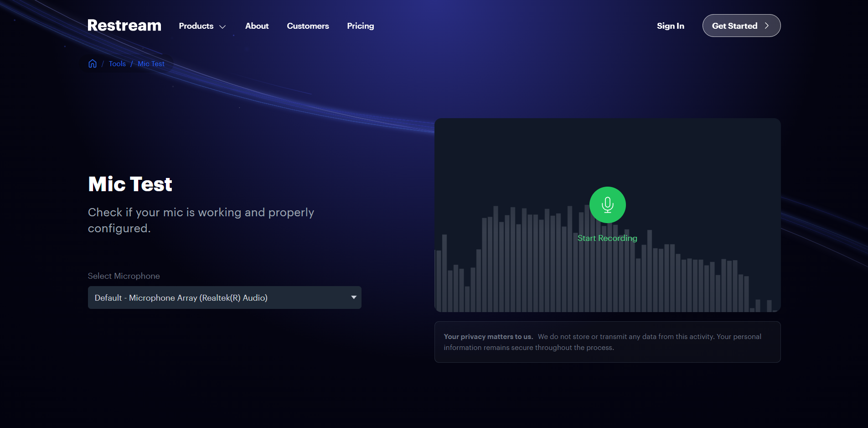Click the chevron next to Products
Viewport: 868px width, 428px height.
click(x=223, y=26)
